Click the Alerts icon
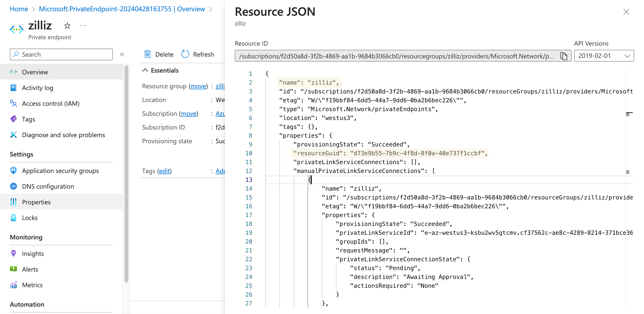The image size is (644, 314). (x=13, y=269)
